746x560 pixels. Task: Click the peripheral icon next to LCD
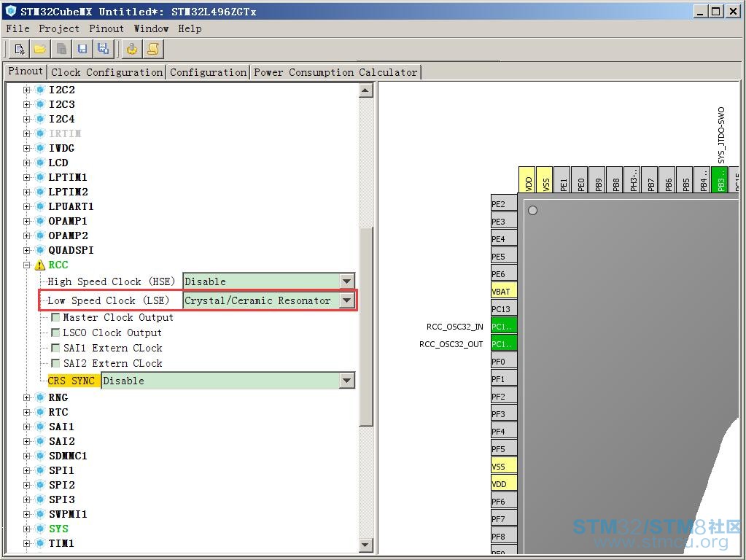(40, 163)
